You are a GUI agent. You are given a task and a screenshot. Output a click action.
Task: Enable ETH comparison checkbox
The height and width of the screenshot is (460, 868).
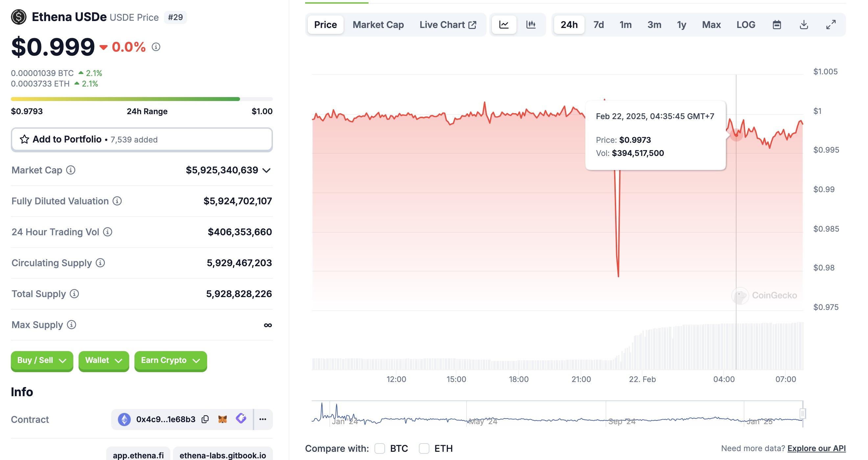click(424, 448)
